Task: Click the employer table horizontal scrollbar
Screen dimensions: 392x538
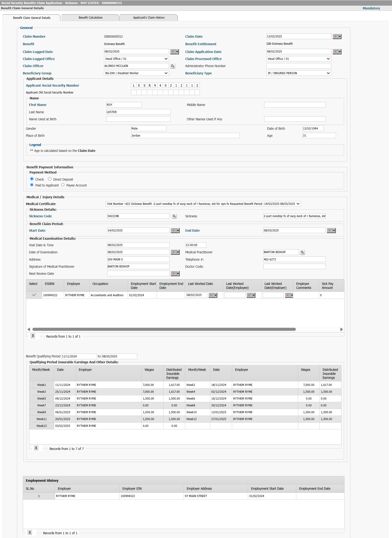Action: (x=164, y=329)
